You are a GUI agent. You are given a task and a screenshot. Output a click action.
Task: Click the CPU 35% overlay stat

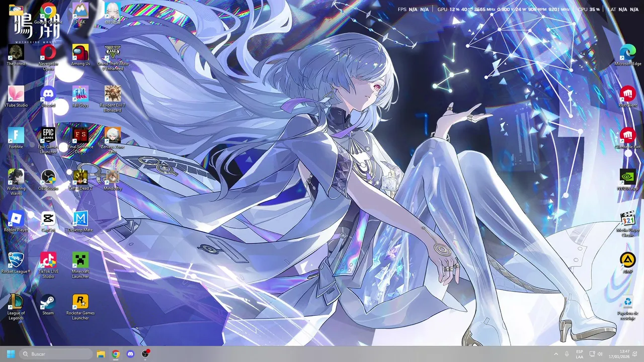coord(589,10)
